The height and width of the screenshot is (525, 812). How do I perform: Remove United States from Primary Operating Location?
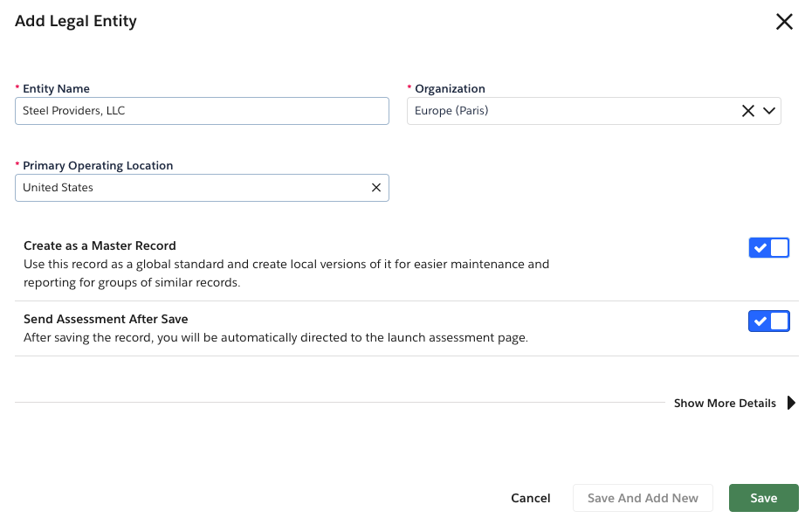376,187
